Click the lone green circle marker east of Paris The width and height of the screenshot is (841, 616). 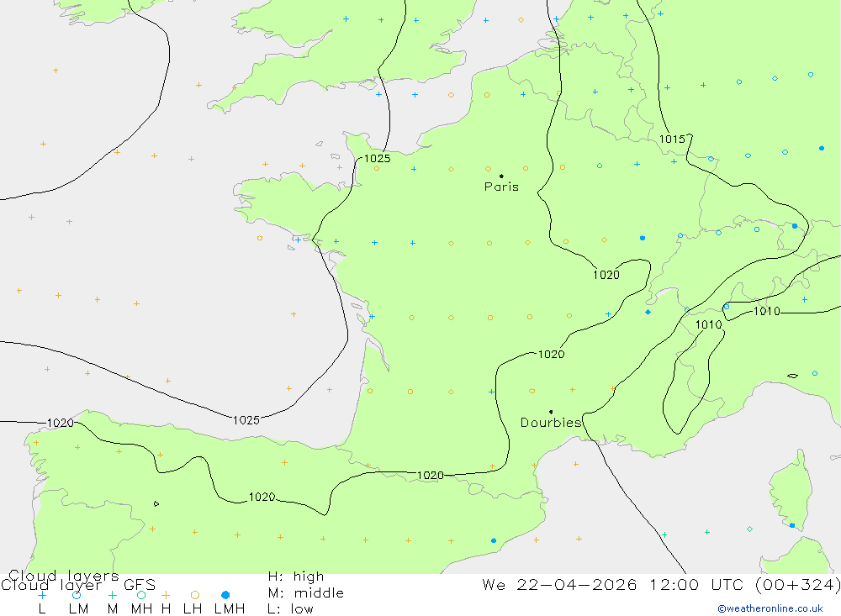[x=600, y=166]
